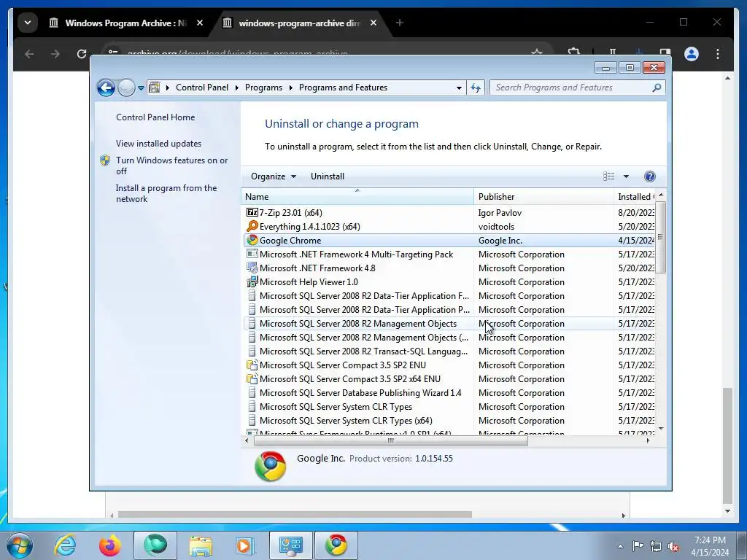Click voidtools publisher cell
Viewport: 747px width, 560px height.
[x=496, y=227]
